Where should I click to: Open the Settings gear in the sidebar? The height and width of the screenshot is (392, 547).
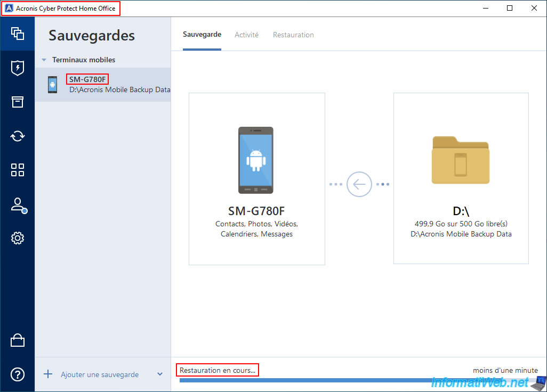pos(18,238)
